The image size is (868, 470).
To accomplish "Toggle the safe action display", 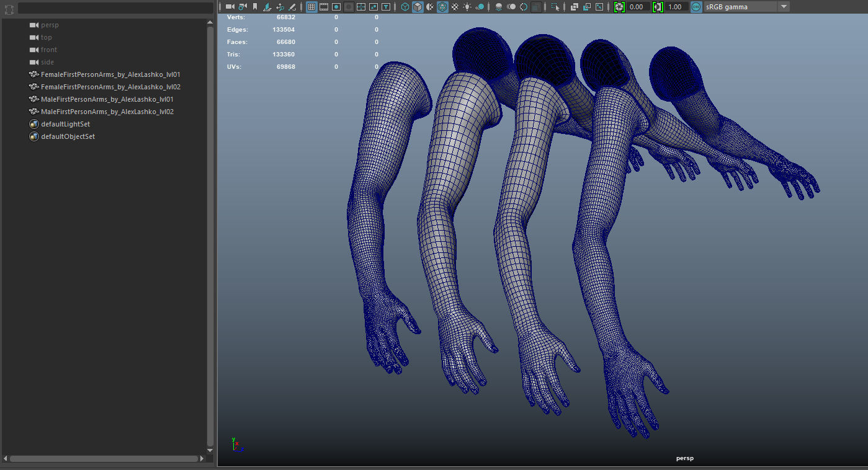I will [374, 7].
